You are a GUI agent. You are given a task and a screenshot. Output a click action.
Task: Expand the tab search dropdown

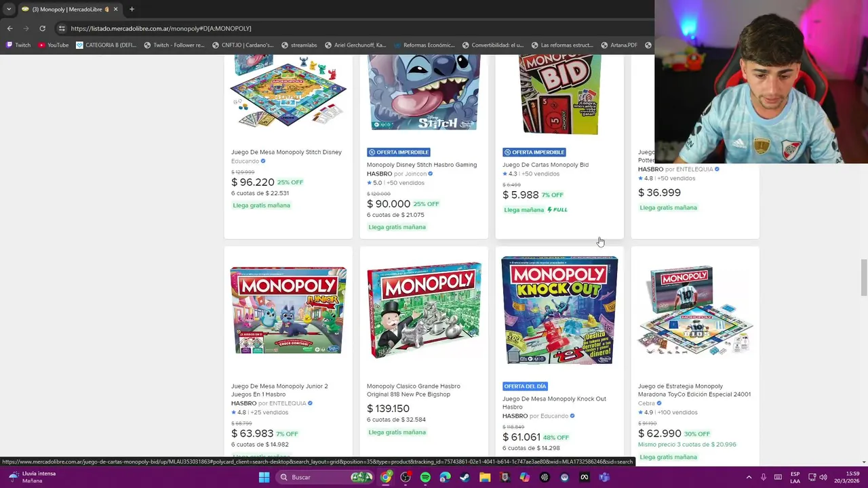pyautogui.click(x=9, y=9)
